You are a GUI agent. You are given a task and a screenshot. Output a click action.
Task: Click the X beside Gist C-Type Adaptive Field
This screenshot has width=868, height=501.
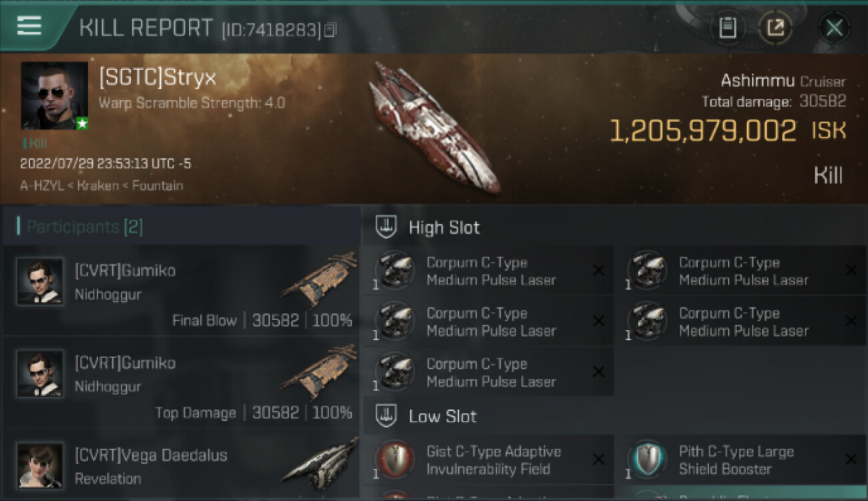[x=598, y=460]
